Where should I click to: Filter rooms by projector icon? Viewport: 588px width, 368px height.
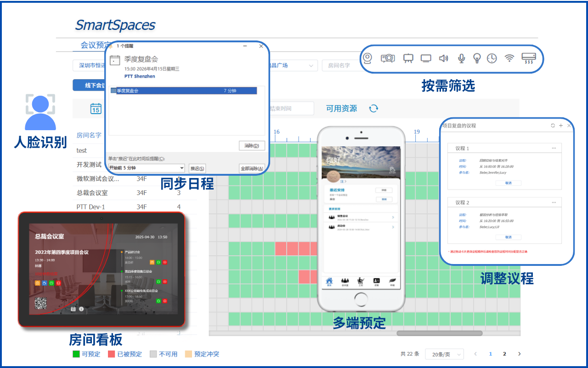388,58
